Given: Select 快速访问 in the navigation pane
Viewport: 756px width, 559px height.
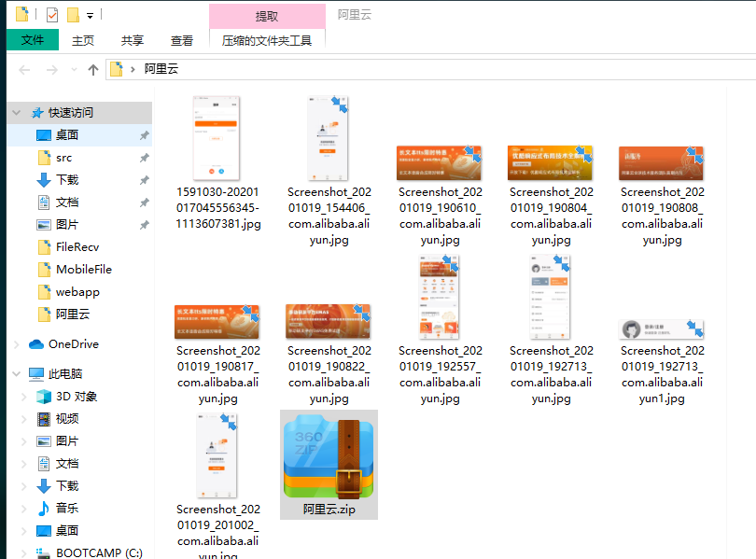Looking at the screenshot, I should coord(71,113).
